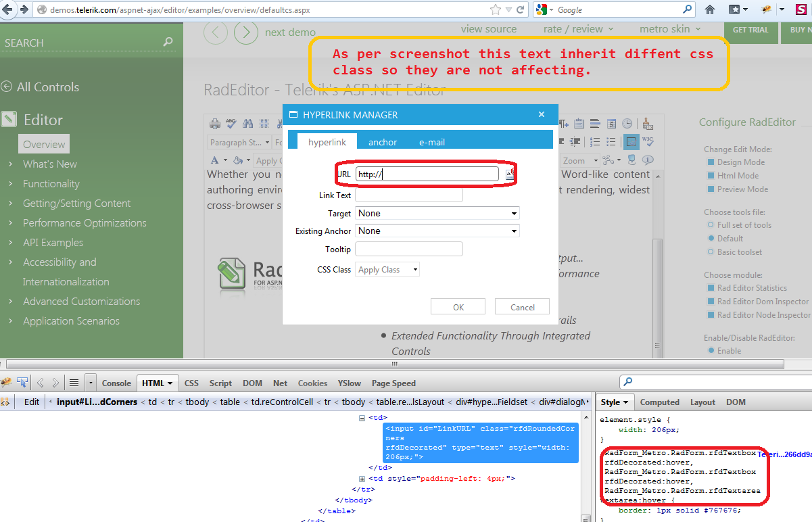The width and height of the screenshot is (812, 522).
Task: Click the bookmark star in address bar
Action: pyautogui.click(x=496, y=9)
